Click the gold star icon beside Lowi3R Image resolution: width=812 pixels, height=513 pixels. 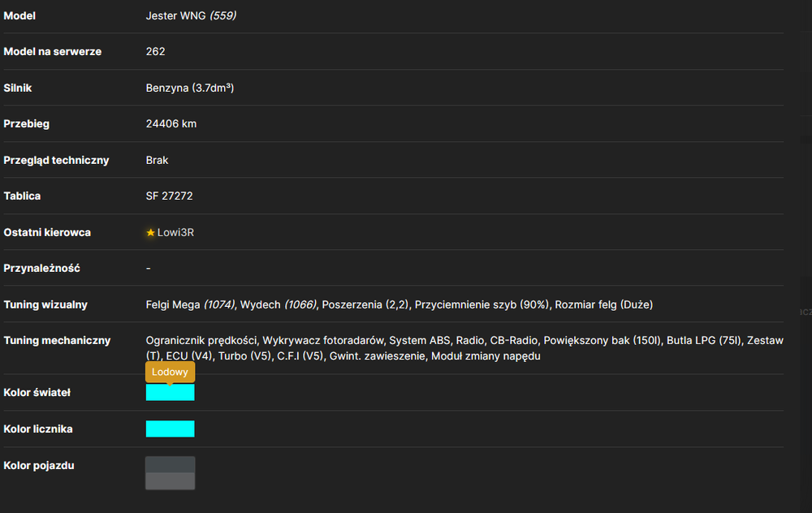click(151, 232)
